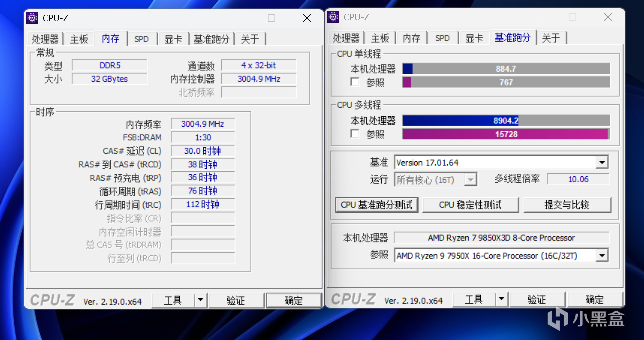Image resolution: width=644 pixels, height=340 pixels.
Task: Click 工具 button in right CPU-Z window
Action: click(x=474, y=300)
